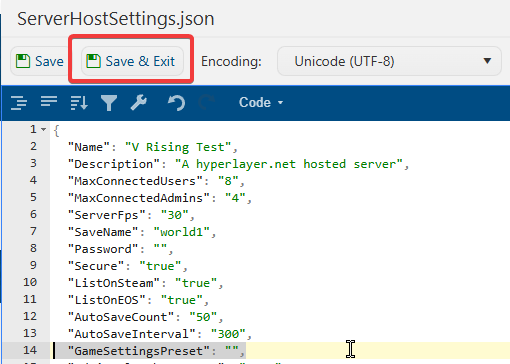
Task: Open the Encoding Unicode (UTF-8) dropdown
Action: 389,61
